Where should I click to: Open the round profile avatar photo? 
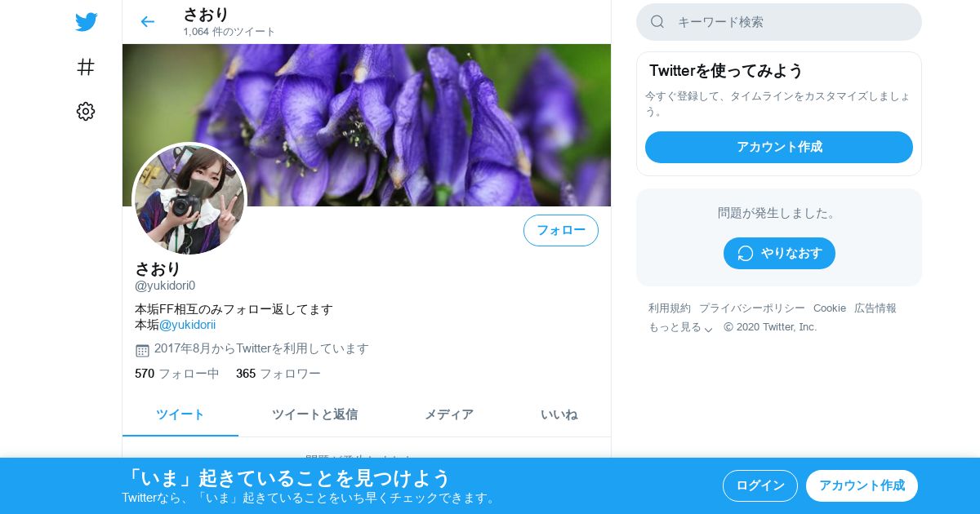point(189,200)
